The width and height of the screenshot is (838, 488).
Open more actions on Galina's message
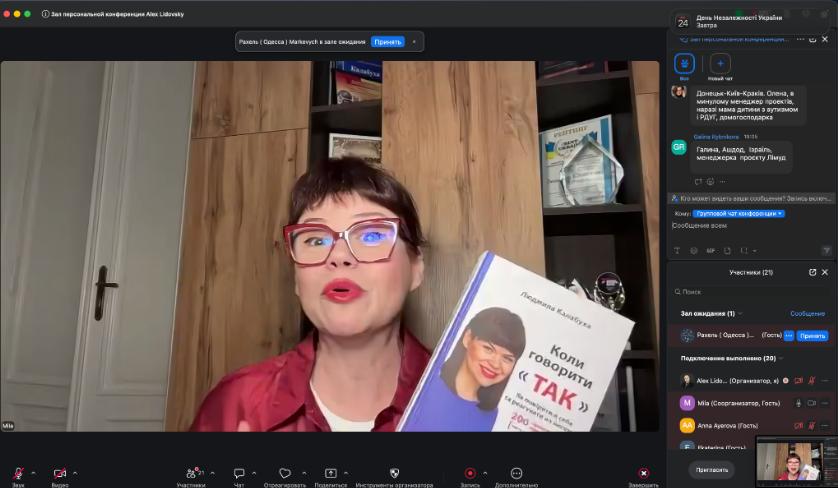[723, 182]
